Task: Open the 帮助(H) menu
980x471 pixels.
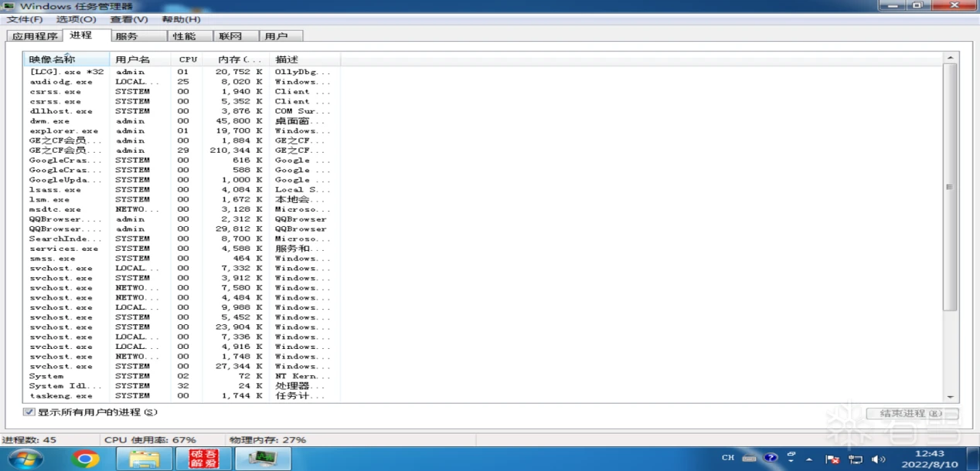Action: tap(181, 19)
